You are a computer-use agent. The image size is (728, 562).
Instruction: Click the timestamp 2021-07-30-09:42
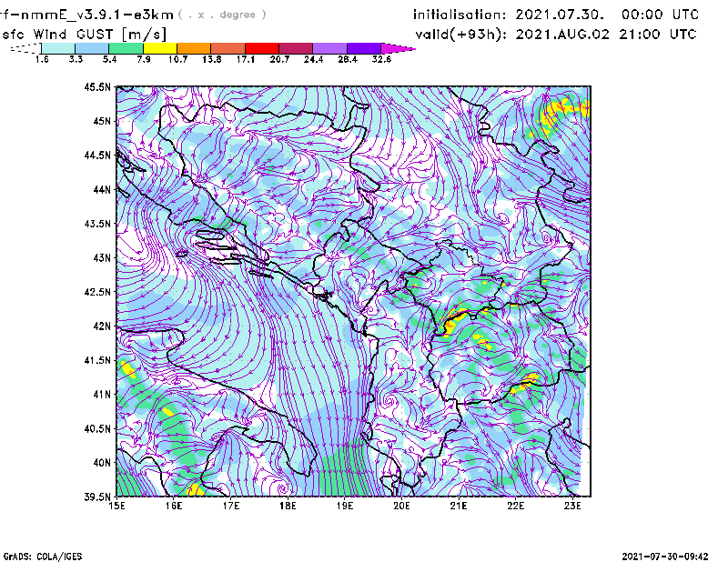(665, 557)
